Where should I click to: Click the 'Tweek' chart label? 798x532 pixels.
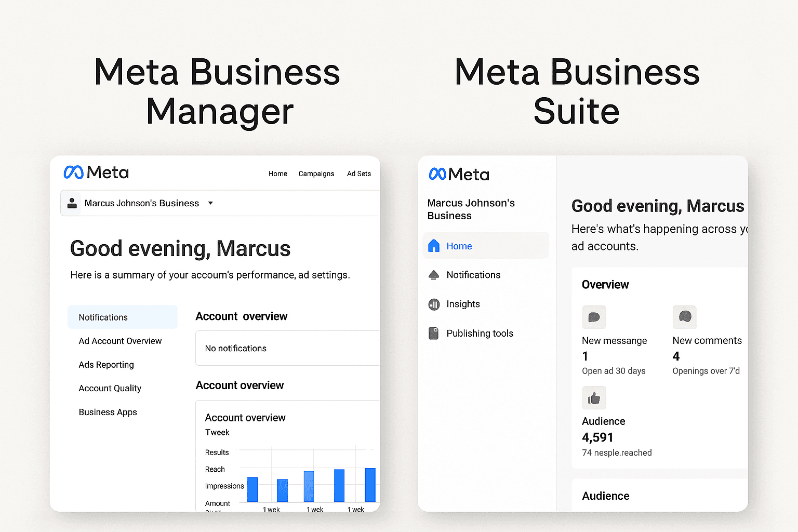pyautogui.click(x=217, y=432)
